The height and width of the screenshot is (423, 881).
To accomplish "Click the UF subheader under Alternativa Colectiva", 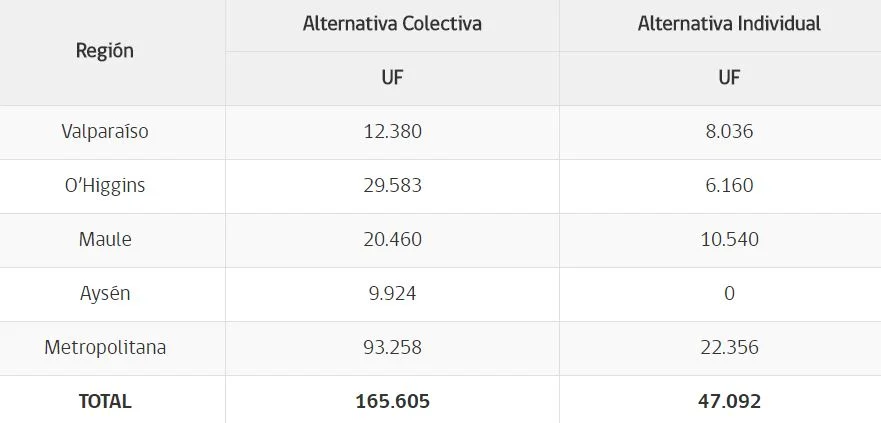I will coord(392,77).
